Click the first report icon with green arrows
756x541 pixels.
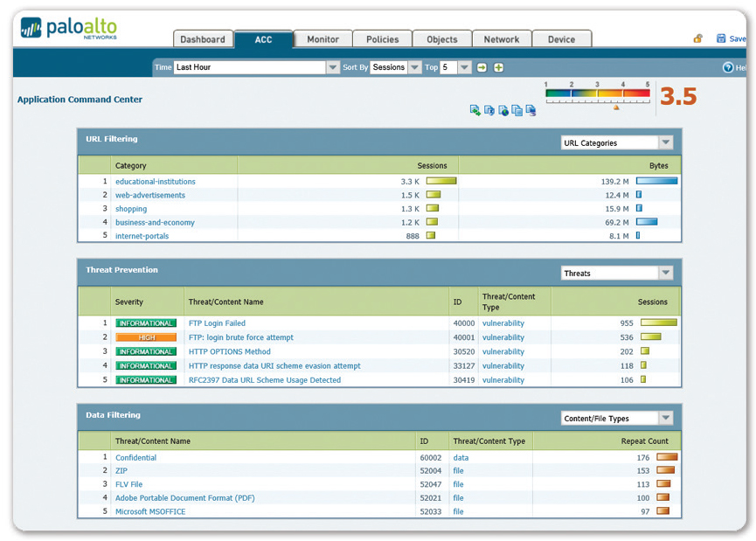coord(475,110)
